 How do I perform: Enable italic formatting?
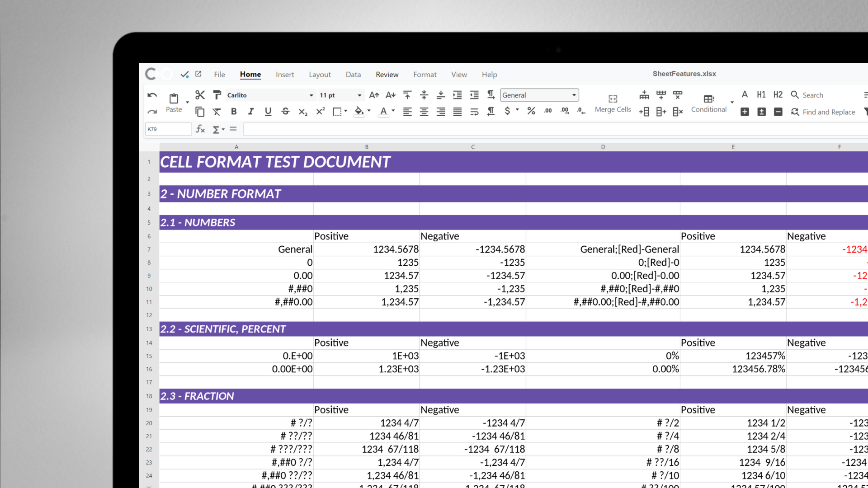click(x=251, y=112)
